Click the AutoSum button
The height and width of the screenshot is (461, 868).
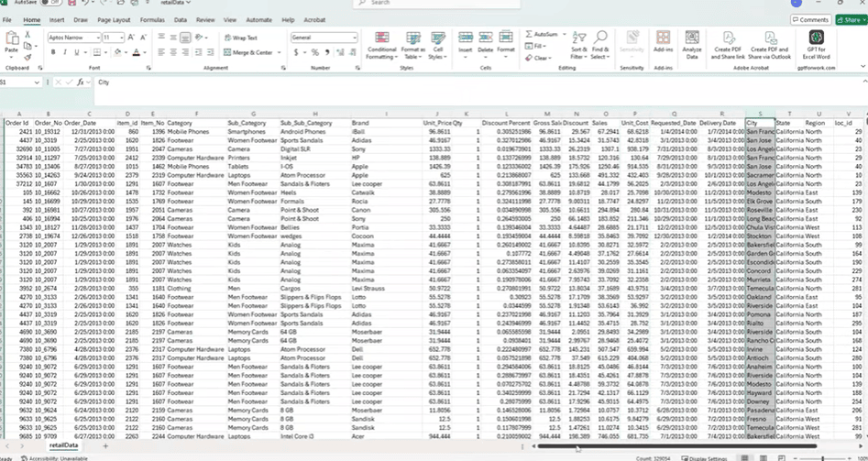coord(543,34)
